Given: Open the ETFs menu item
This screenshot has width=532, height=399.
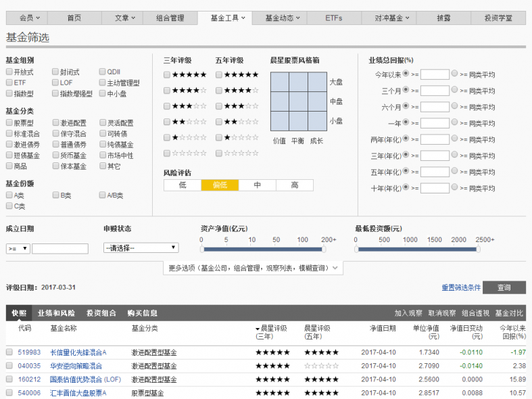Looking at the screenshot, I should pyautogui.click(x=334, y=18).
